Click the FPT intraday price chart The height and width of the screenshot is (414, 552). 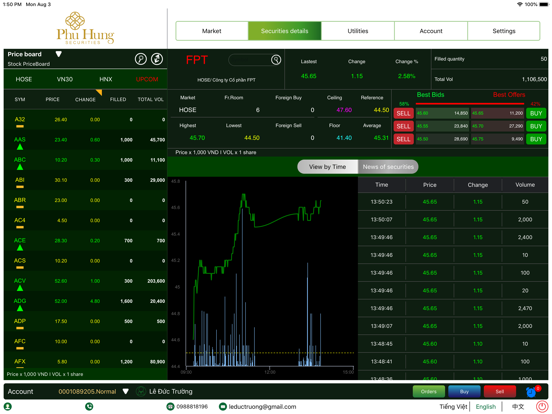tap(263, 278)
